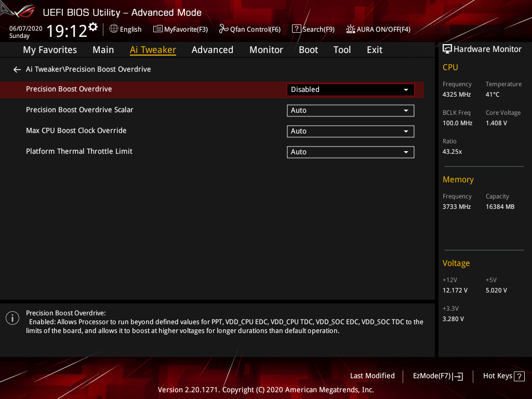Click the Hot Keys question mark box
The image size is (532, 399).
point(519,376)
